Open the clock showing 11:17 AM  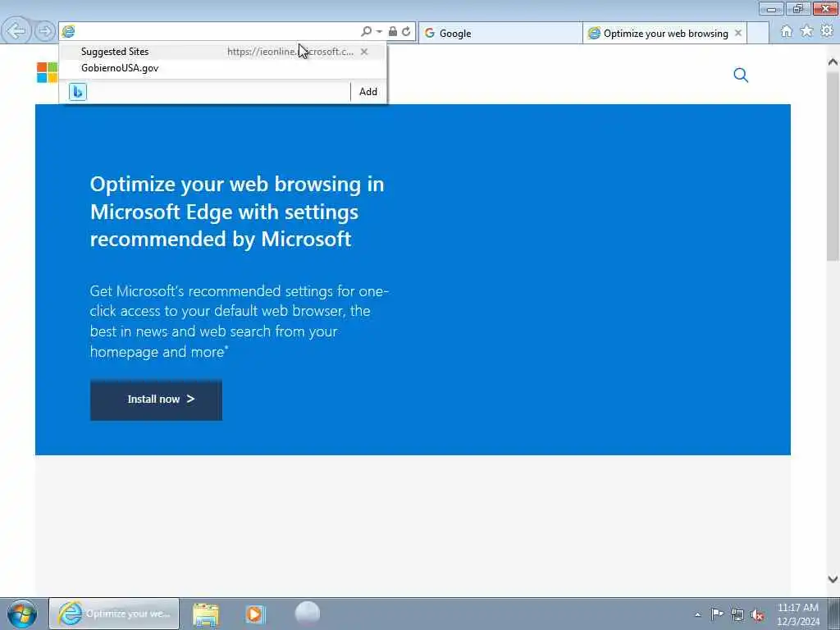tap(797, 614)
